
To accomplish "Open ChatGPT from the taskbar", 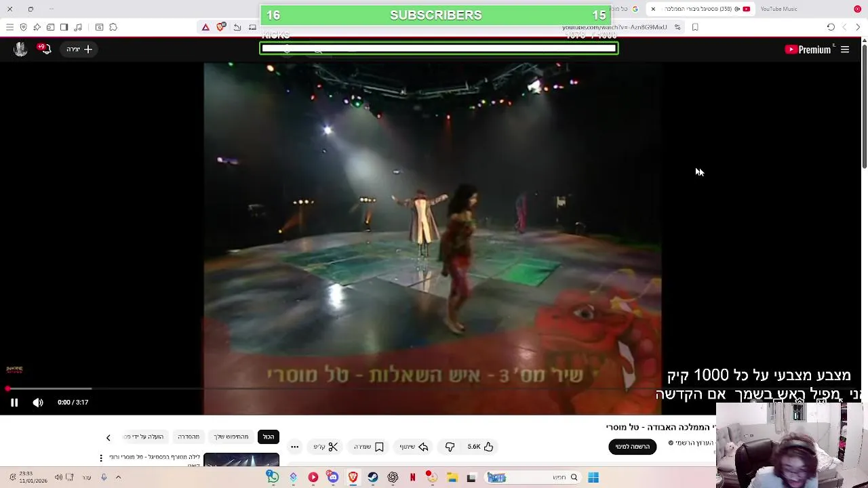I will tap(393, 477).
